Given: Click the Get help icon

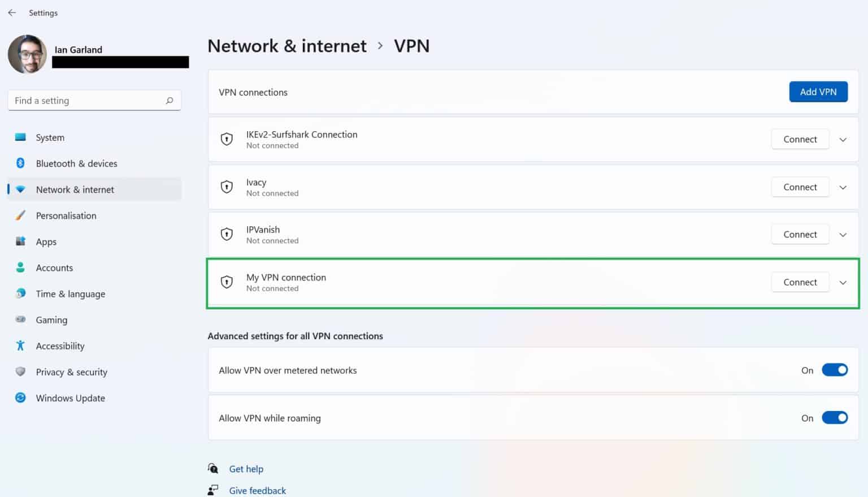Looking at the screenshot, I should tap(213, 468).
